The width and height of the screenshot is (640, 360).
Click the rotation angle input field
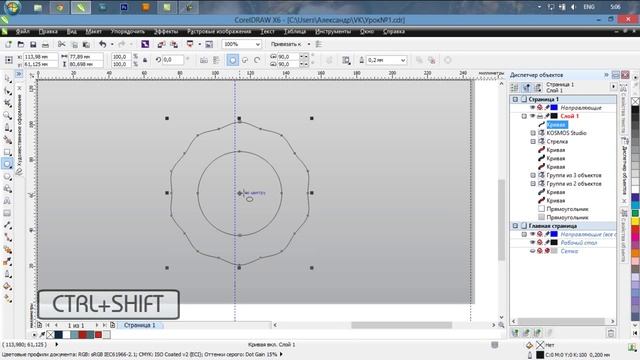(173, 60)
